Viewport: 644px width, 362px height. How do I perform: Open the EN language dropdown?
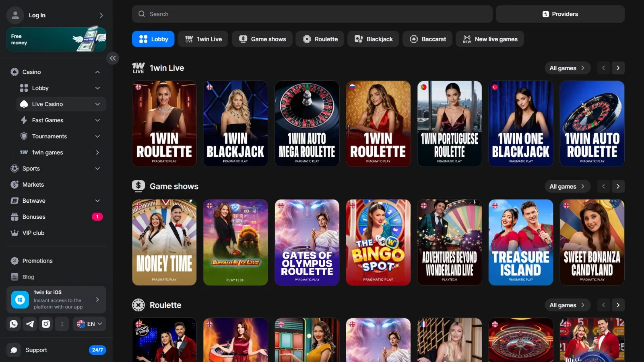tap(89, 324)
